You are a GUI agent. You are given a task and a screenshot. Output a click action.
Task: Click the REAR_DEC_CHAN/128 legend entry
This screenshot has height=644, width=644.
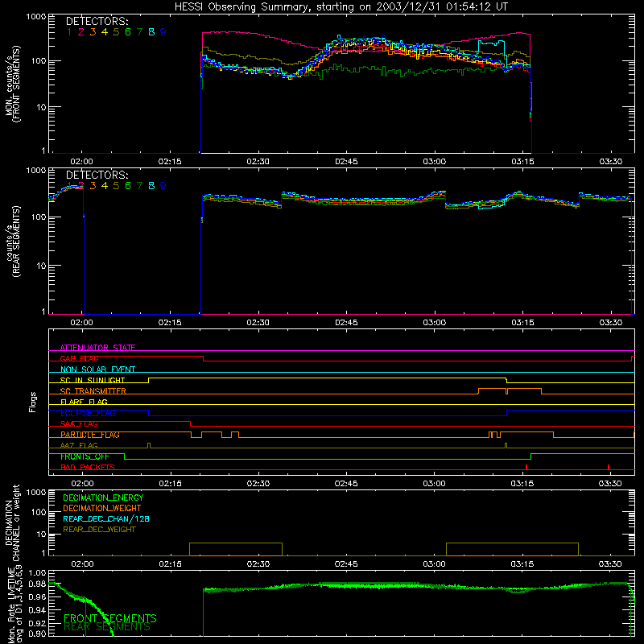[x=106, y=519]
